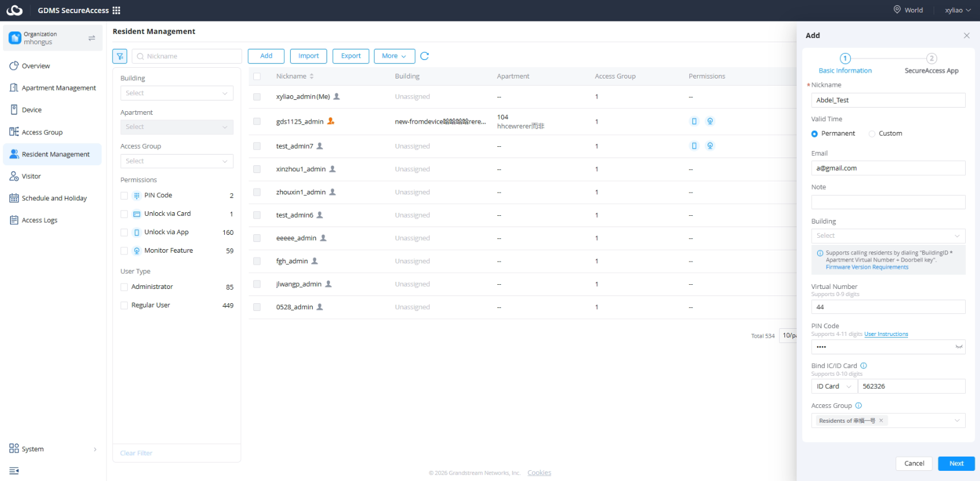This screenshot has width=980, height=481.
Task: Open the xyliao account menu
Action: point(957,10)
